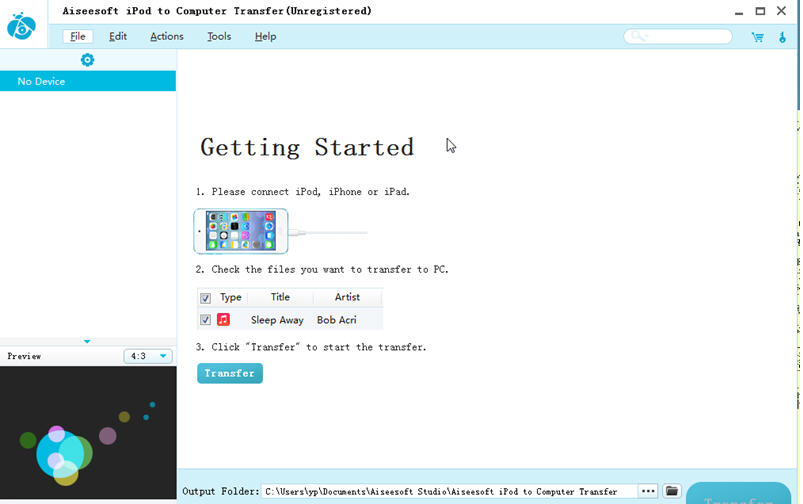
Task: Click the Type column header
Action: [x=230, y=297]
